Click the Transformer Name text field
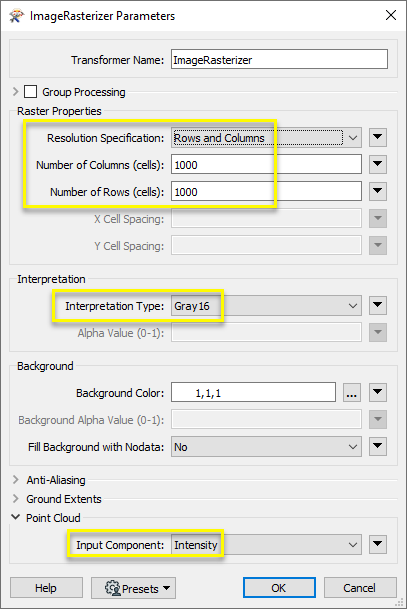 (279, 59)
